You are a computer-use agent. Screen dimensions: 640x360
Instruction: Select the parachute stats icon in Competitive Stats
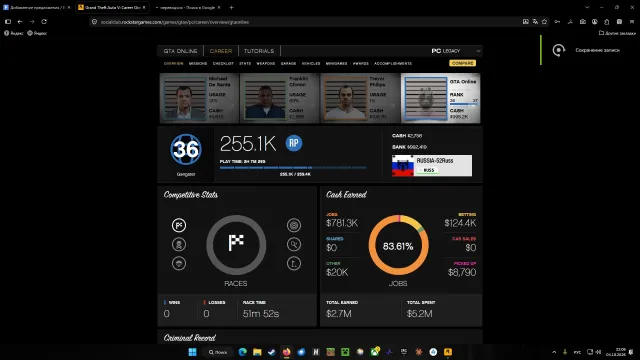click(x=179, y=263)
